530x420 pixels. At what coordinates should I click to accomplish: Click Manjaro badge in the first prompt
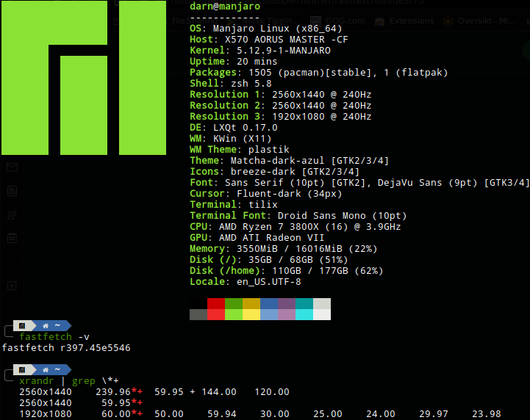[22, 326]
